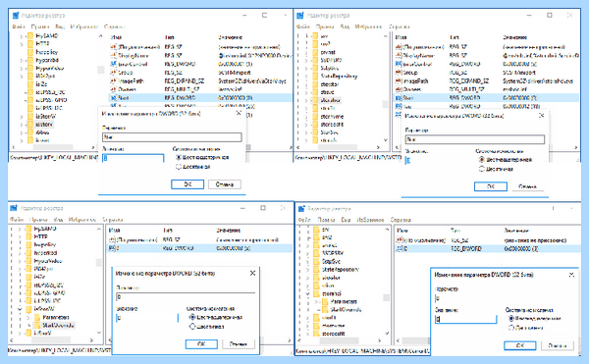The image size is (589, 364).
Task: Open the File menu in top-left window
Action: 19,26
